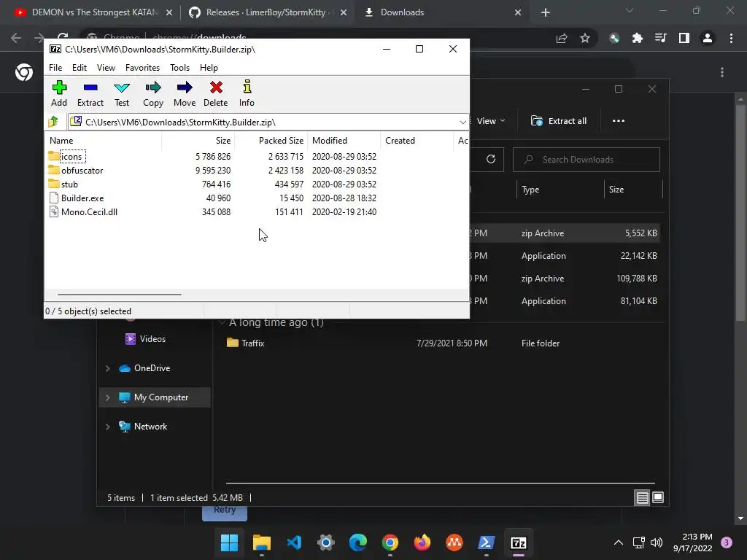Click the Extract toolbar icon in 7-Zip
This screenshot has width=747, height=560.
coord(90,94)
